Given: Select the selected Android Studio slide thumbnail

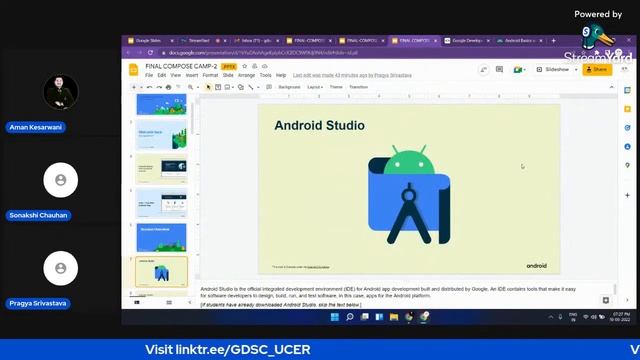Looking at the screenshot, I should [161, 272].
